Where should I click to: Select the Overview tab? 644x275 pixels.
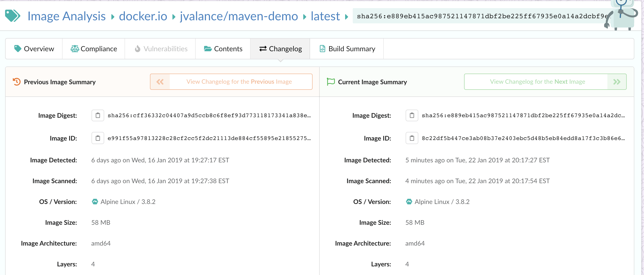point(34,49)
